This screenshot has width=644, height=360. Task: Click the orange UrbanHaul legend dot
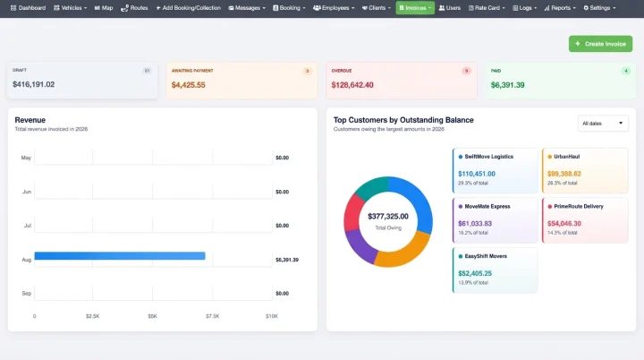(549, 157)
